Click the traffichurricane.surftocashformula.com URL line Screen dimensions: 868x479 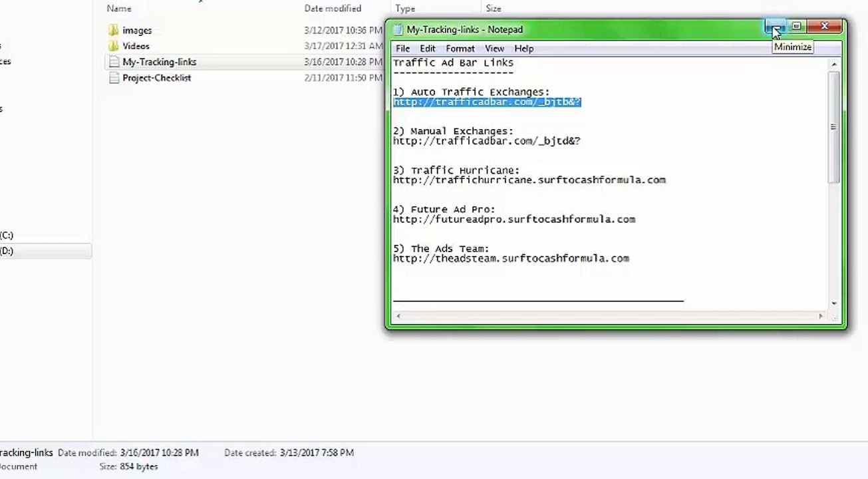529,180
